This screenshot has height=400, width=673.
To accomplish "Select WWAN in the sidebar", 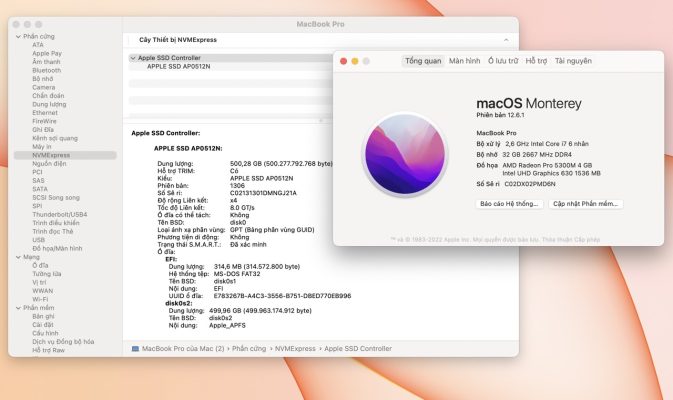I will 42,291.
